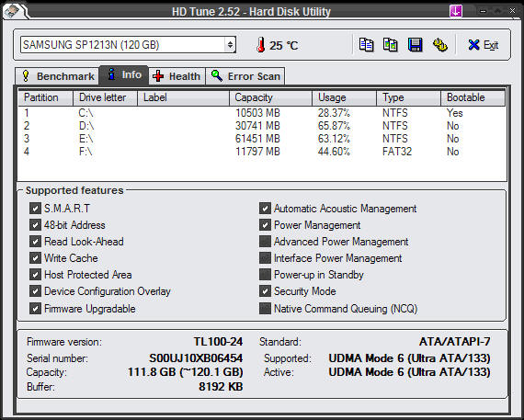Click the app logo in title bar corner
Image resolution: width=524 pixels, height=420 pixels.
click(12, 11)
